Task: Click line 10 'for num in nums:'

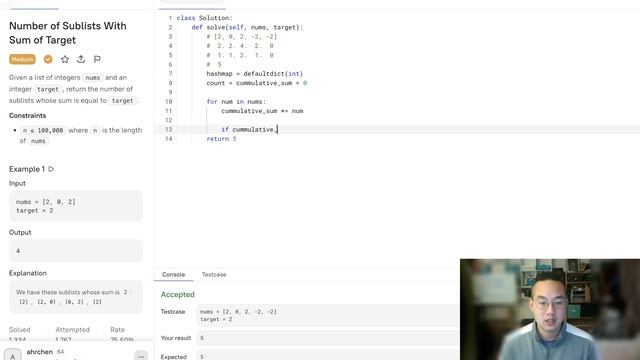Action: coord(236,101)
